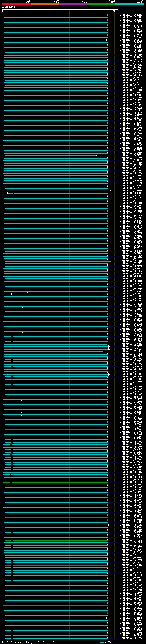
Task: Open hit UniRef100_A4I935
Action: pos(131,326)
